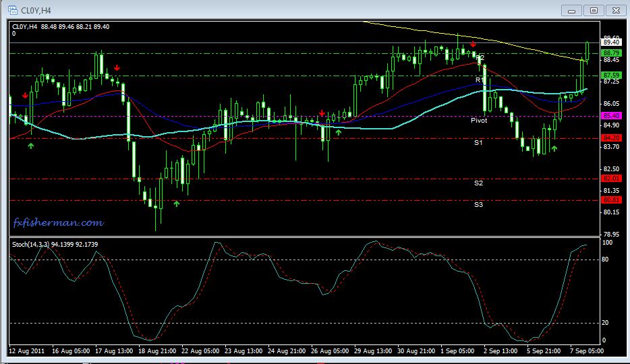The image size is (630, 364).
Task: Click the current price label 89.40
Action: pos(611,42)
